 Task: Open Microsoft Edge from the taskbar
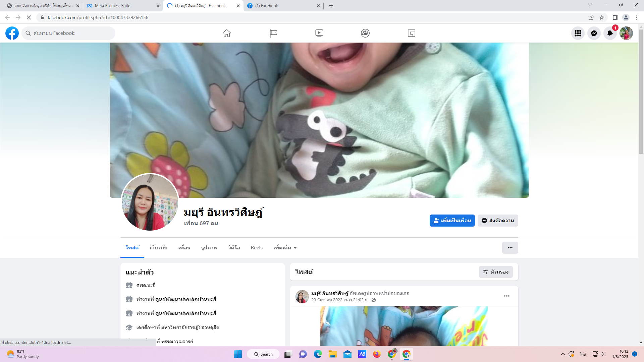click(318, 354)
